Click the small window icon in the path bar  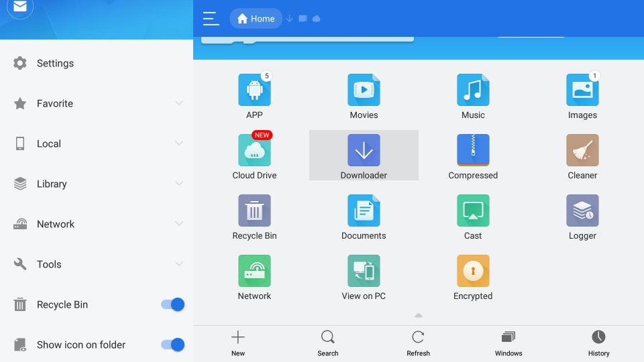click(x=303, y=19)
